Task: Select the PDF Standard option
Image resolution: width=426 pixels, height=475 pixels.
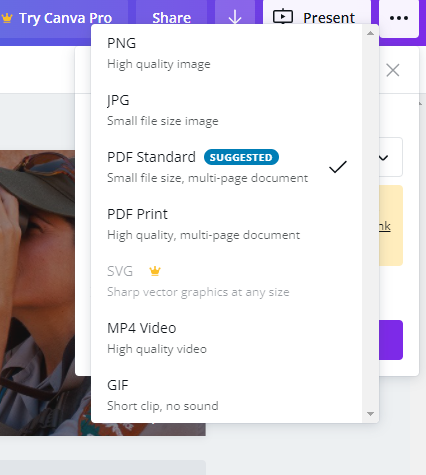Action: [227, 167]
